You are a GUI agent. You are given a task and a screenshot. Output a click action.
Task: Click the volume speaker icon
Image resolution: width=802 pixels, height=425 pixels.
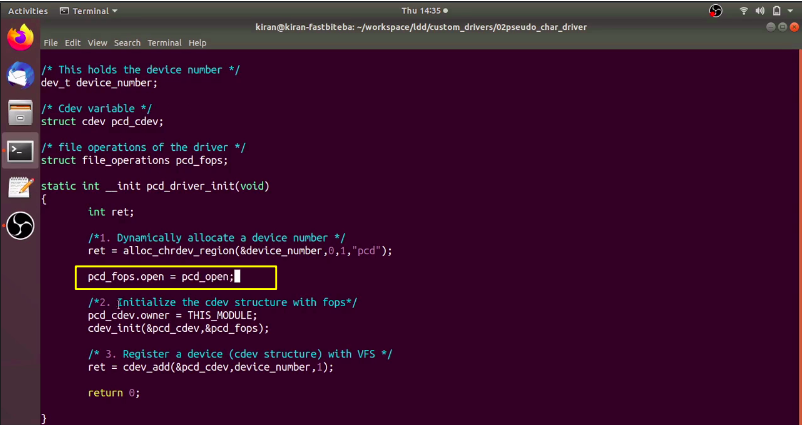click(760, 11)
